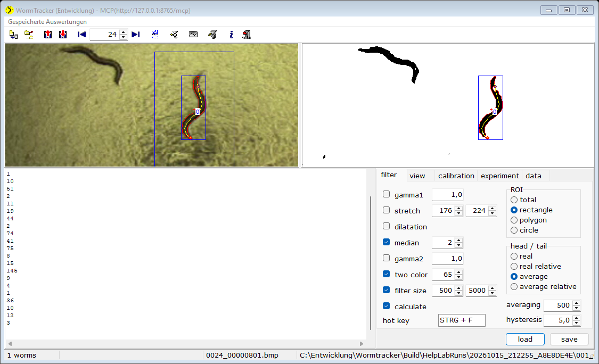The height and width of the screenshot is (364, 599).
Task: Click the dotted-grid rectangle toolbar icon
Action: (x=193, y=35)
